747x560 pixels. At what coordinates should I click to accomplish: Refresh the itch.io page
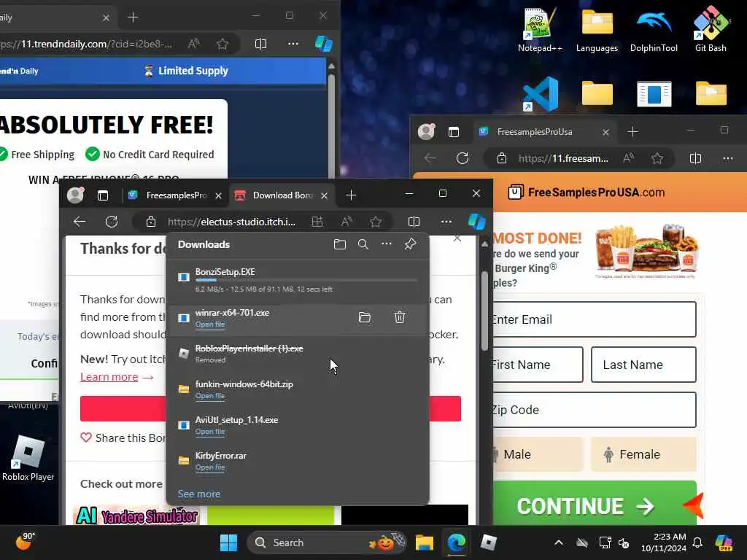click(112, 222)
